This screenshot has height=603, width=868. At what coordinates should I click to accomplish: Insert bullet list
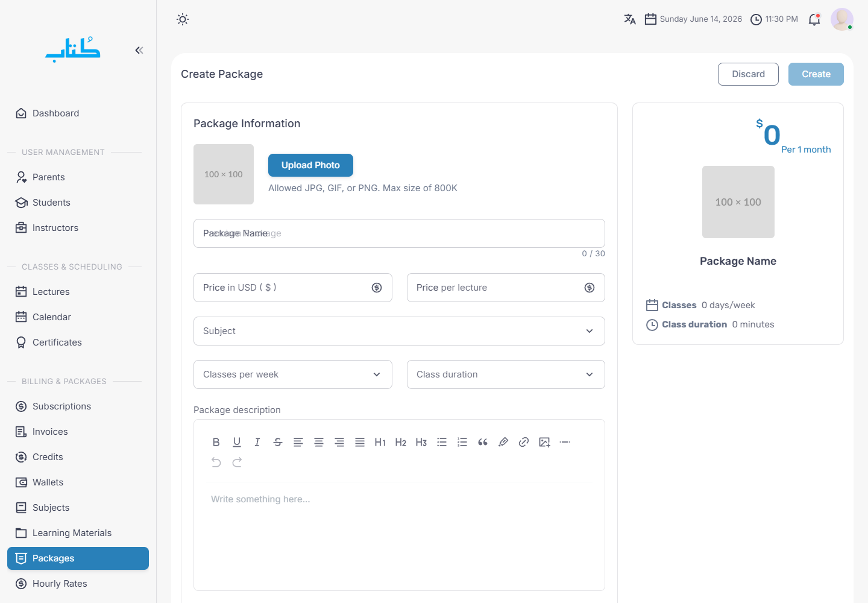click(442, 442)
